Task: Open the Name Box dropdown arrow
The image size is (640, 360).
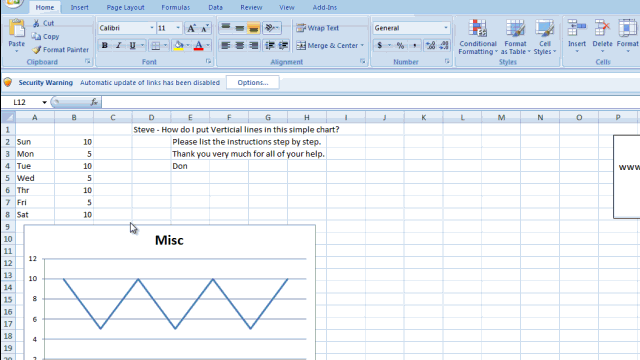Action: click(x=44, y=102)
